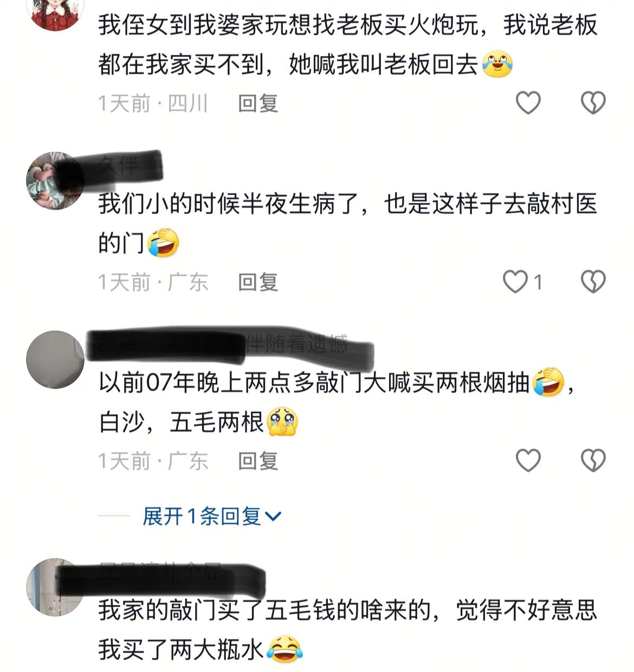
Task: Like the 07年 cigarette comment
Action: [x=528, y=461]
